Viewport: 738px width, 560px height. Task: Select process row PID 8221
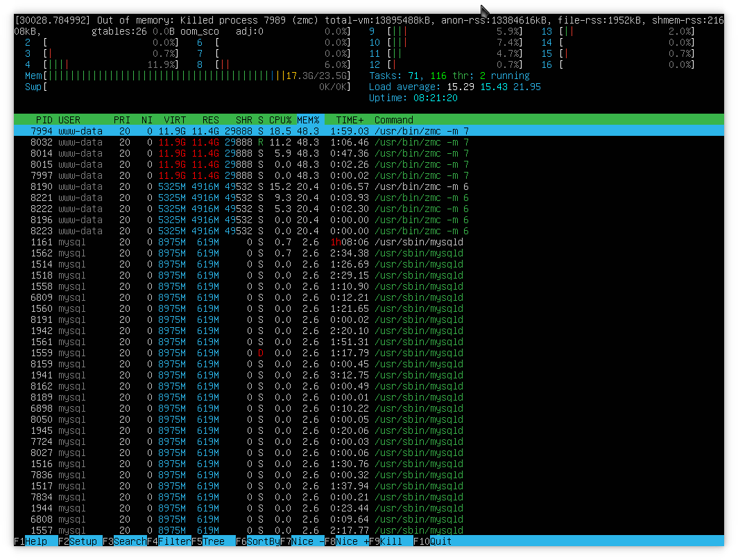coord(369,198)
